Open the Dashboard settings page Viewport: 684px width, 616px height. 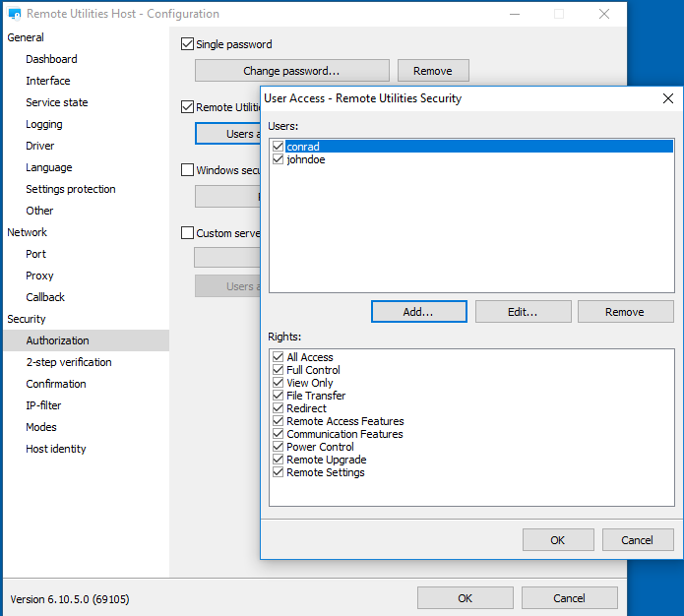(x=51, y=59)
